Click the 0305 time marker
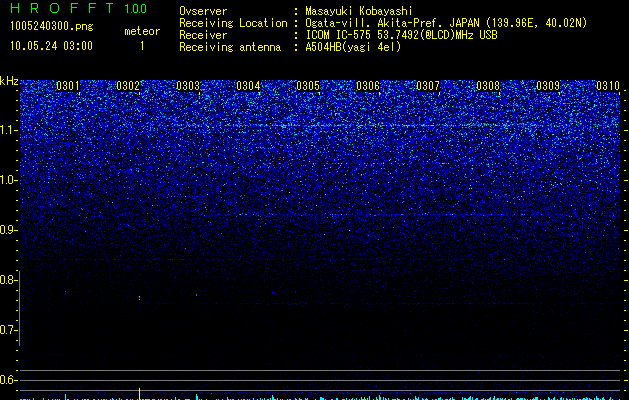The width and height of the screenshot is (629, 400). [x=308, y=86]
